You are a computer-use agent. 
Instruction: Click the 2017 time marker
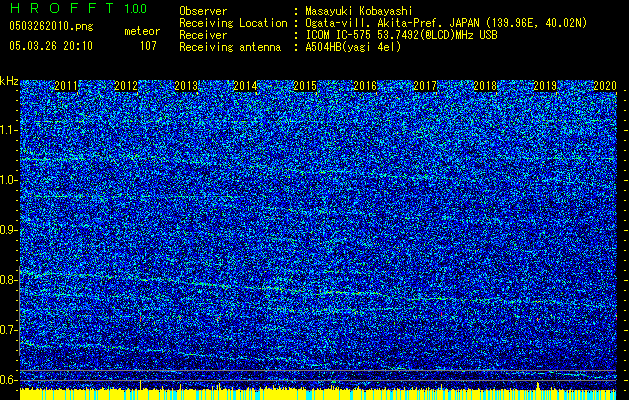(x=425, y=86)
